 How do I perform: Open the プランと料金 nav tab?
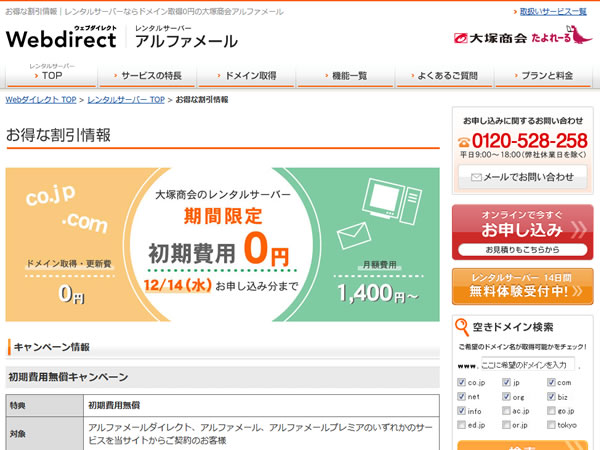(x=543, y=74)
